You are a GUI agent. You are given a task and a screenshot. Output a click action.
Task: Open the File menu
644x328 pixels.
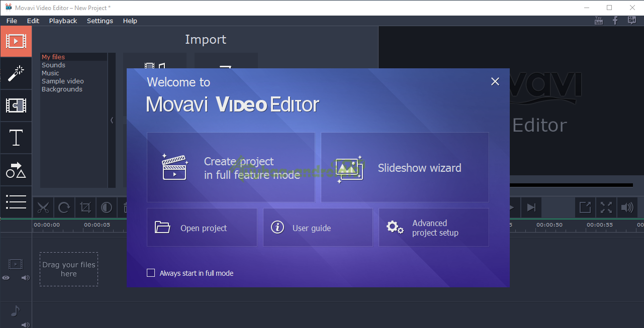click(x=12, y=21)
